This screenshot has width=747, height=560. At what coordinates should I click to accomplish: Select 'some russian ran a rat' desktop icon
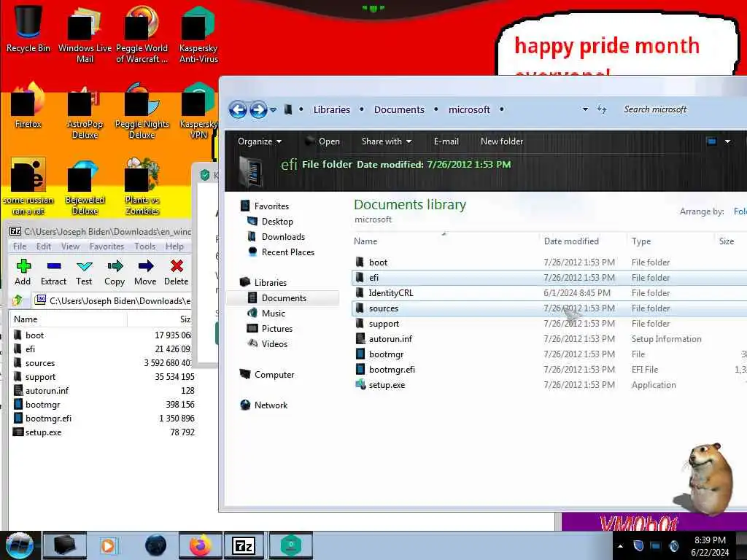28,187
